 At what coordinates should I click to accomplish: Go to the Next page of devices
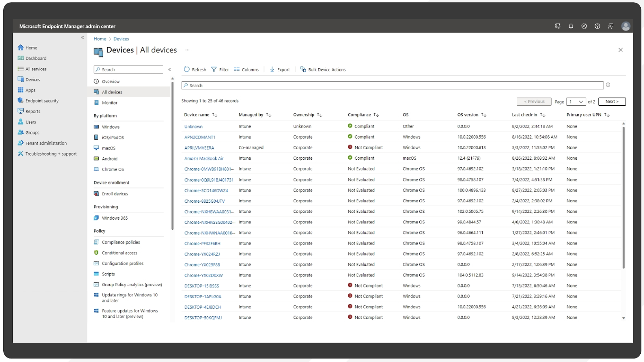coord(612,102)
